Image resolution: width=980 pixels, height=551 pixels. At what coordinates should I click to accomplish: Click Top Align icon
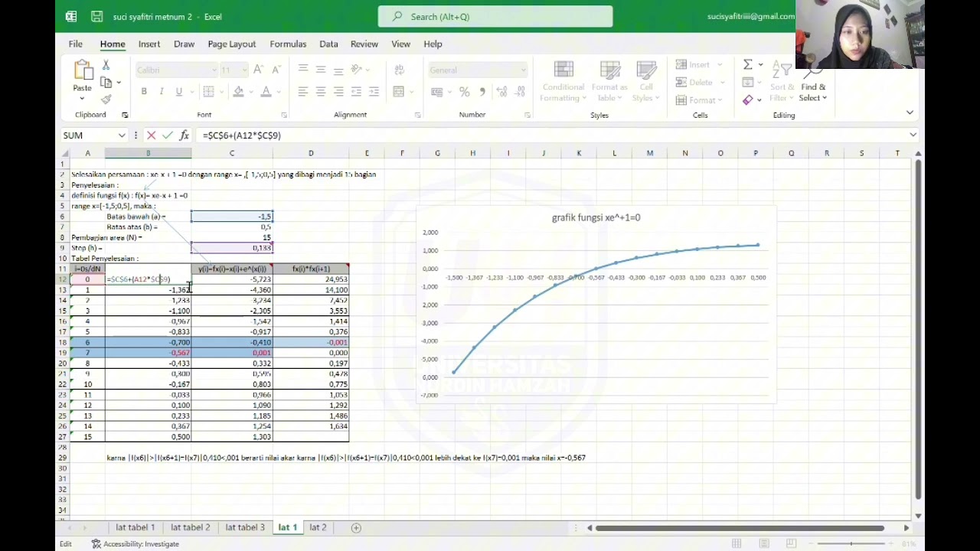tap(303, 70)
